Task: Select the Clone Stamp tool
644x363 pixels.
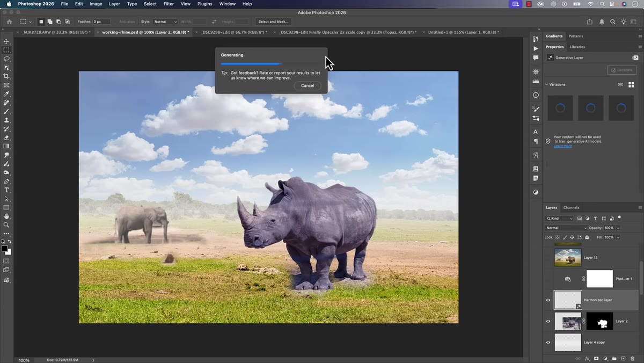Action: 6,120
